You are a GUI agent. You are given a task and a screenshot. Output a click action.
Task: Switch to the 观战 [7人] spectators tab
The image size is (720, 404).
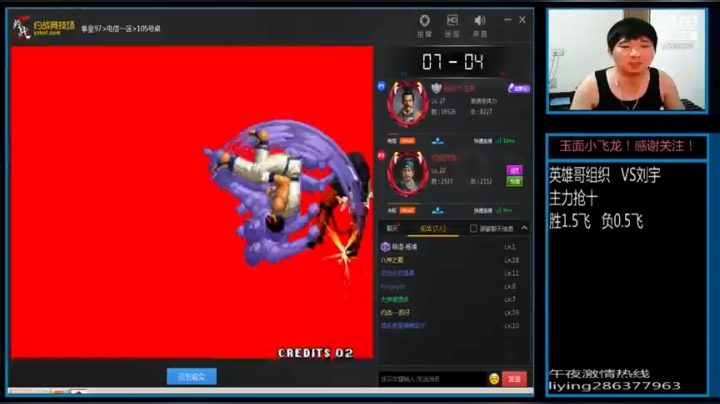(433, 229)
